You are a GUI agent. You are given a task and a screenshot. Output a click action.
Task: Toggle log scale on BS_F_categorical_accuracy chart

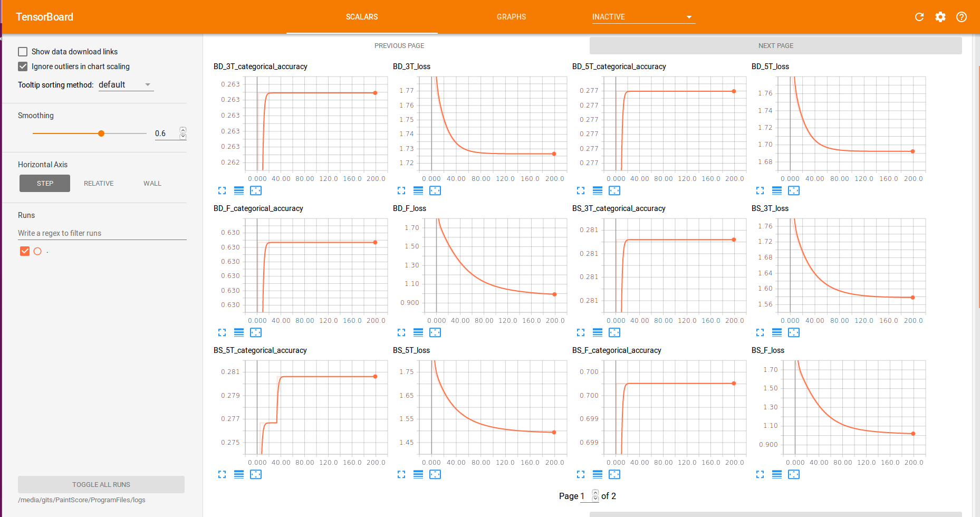pos(598,474)
